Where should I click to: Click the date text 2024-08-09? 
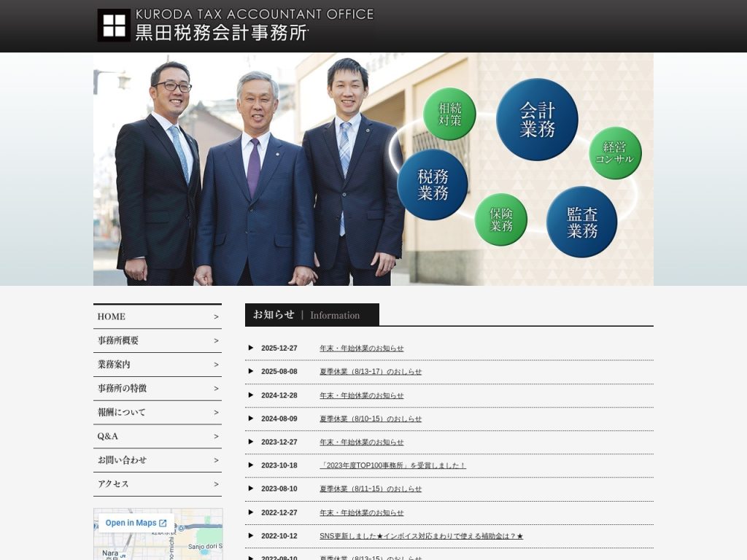tap(279, 419)
